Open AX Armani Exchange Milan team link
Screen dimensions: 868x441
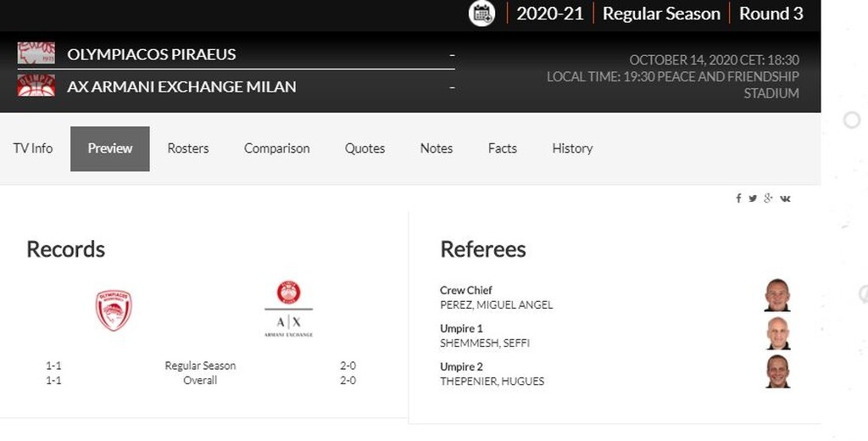181,87
